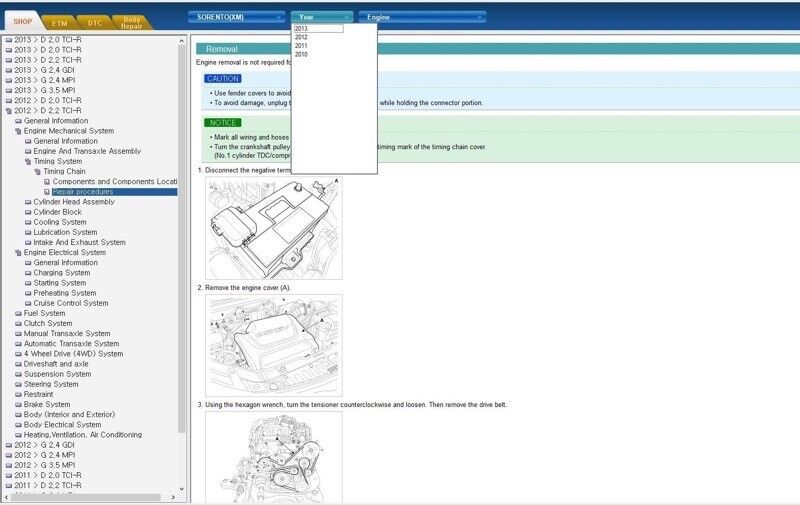Click the open-folder icon next to Timing Chain
Viewport: 800px width, 505px height.
(37, 171)
